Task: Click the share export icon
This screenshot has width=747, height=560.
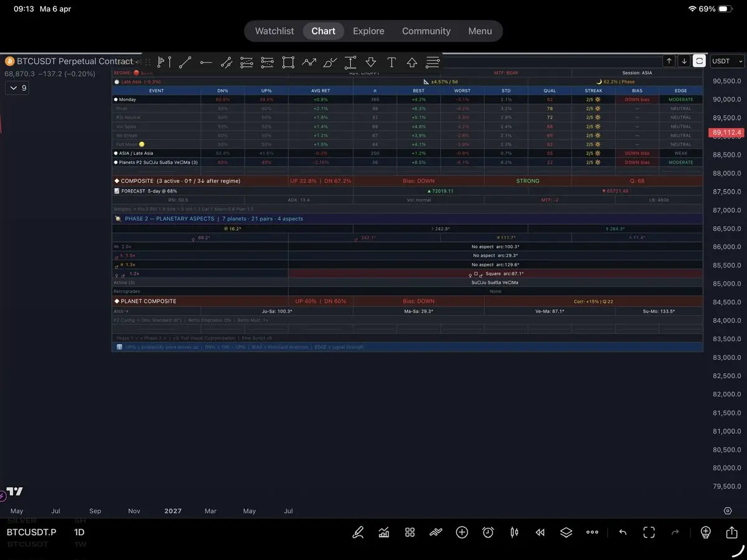Action: (x=731, y=532)
